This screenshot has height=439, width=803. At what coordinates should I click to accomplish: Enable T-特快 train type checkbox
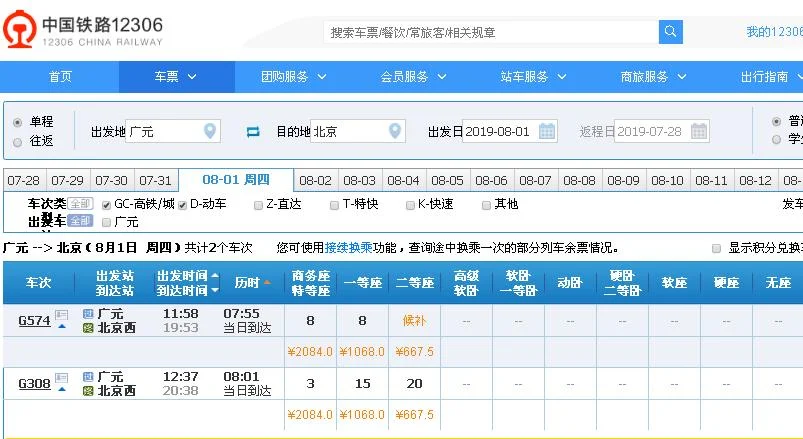(334, 205)
